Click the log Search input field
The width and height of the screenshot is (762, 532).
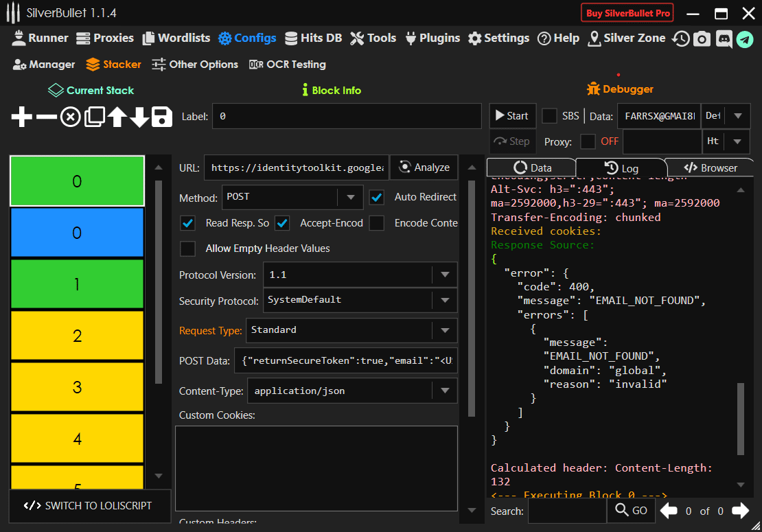[566, 511]
